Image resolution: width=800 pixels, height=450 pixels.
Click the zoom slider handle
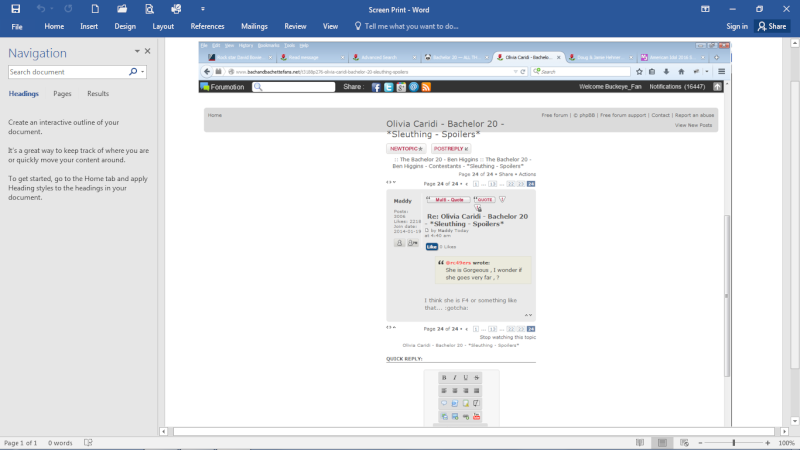pyautogui.click(x=734, y=443)
